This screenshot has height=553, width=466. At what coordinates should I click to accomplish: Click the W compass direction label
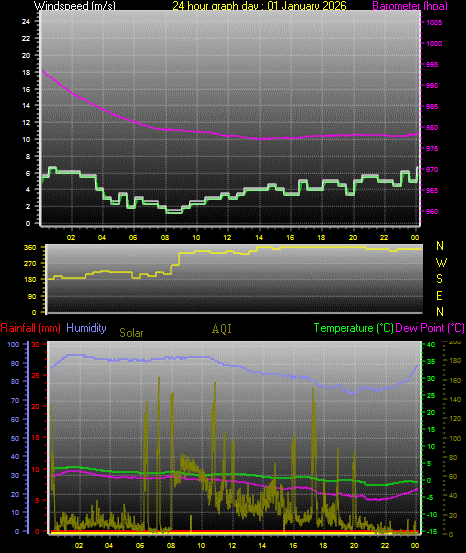pos(441,262)
